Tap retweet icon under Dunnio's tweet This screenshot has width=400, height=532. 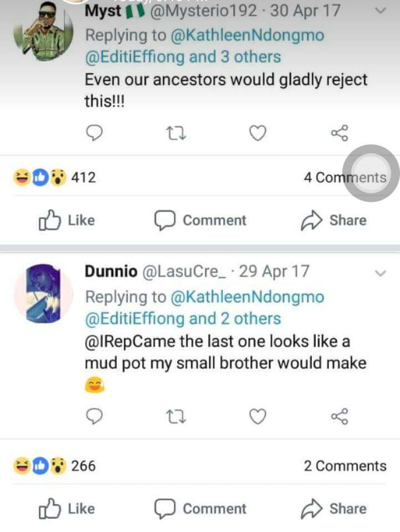coord(176,416)
